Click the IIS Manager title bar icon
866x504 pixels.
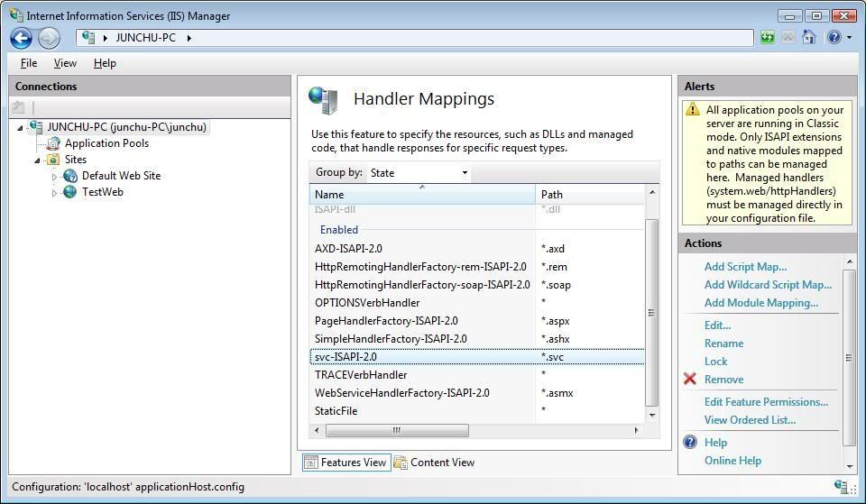[x=16, y=15]
